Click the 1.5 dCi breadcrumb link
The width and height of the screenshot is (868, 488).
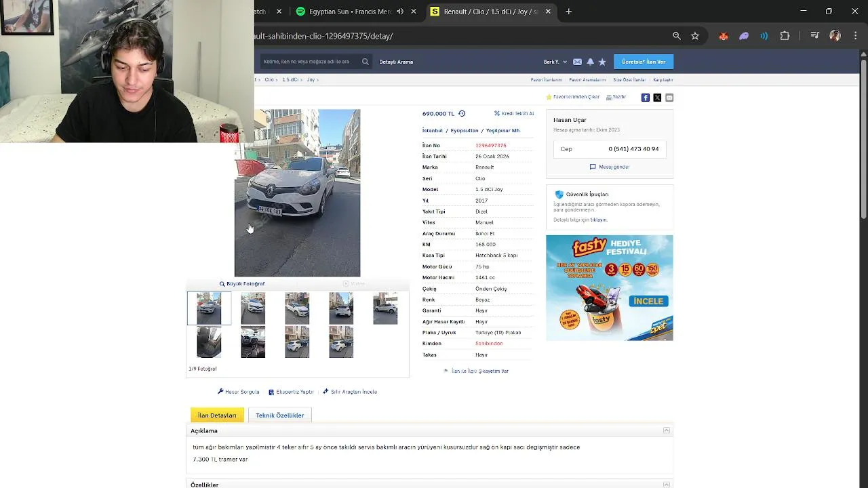(x=290, y=80)
